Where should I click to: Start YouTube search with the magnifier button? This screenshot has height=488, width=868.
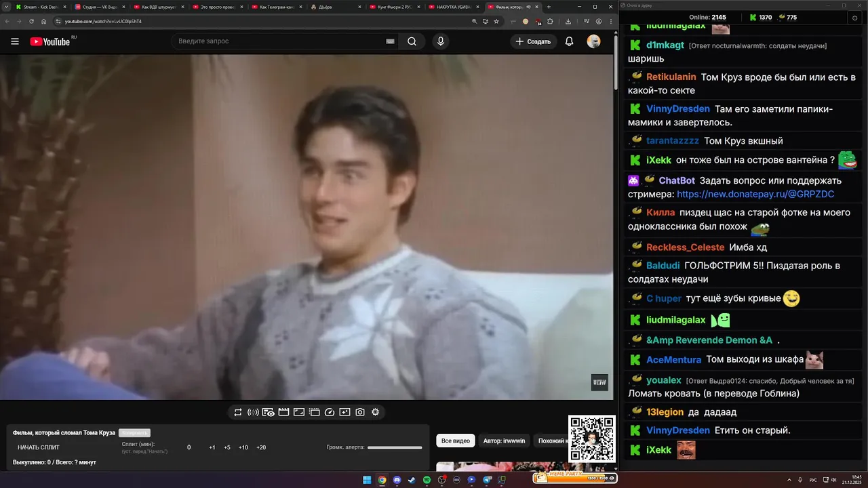coord(412,41)
